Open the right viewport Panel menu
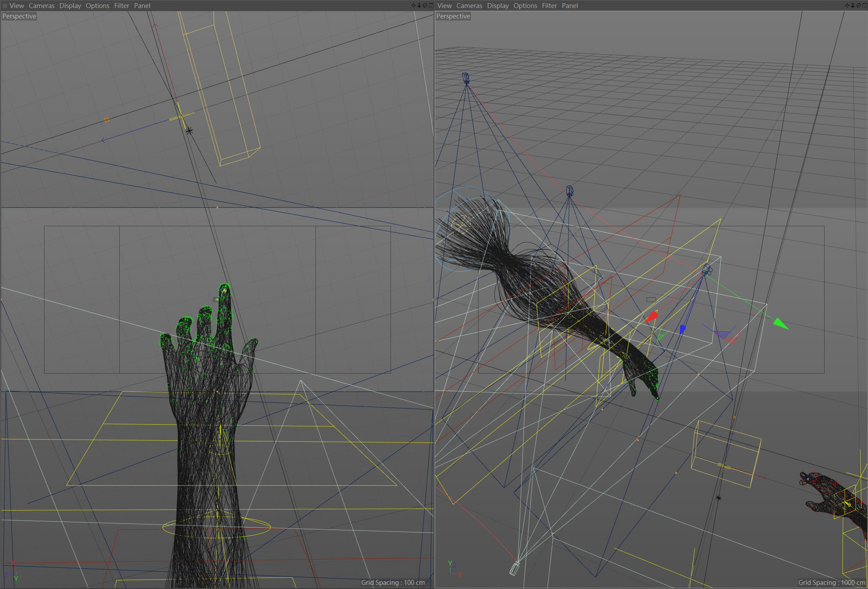 570,6
